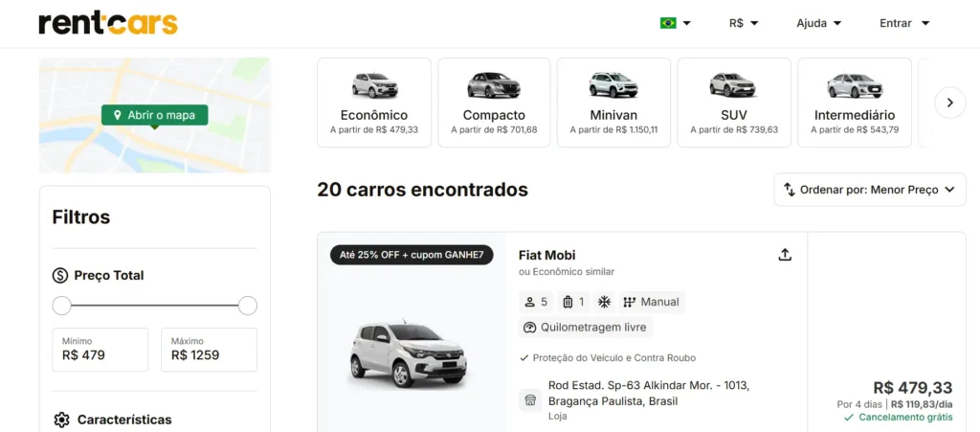Screen dimensions: 980x432
Task: Click the air conditioning snowflake icon
Action: pyautogui.click(x=604, y=302)
